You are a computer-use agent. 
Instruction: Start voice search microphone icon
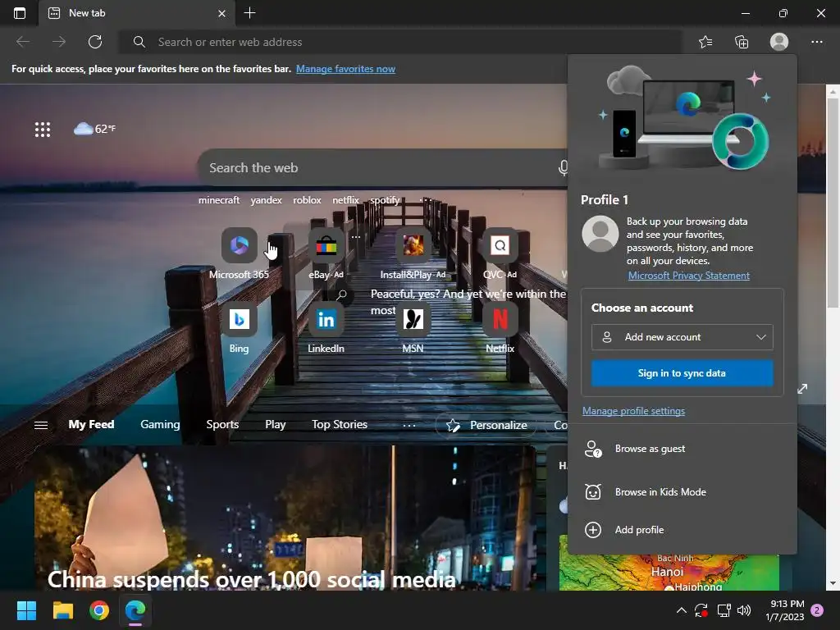point(563,167)
